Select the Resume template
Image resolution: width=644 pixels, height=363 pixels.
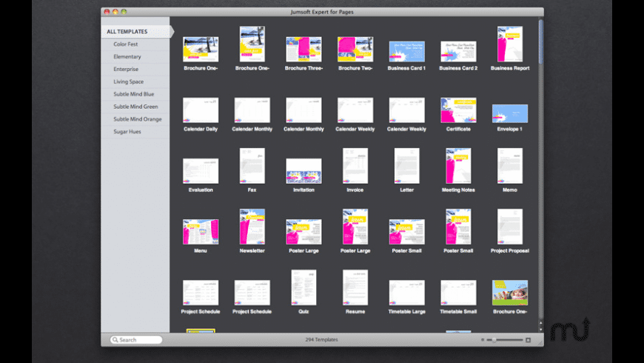(355, 287)
